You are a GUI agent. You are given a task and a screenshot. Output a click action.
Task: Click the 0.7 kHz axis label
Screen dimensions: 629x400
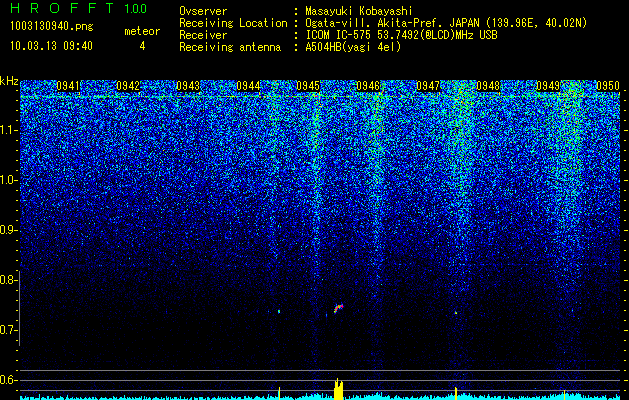(9, 330)
